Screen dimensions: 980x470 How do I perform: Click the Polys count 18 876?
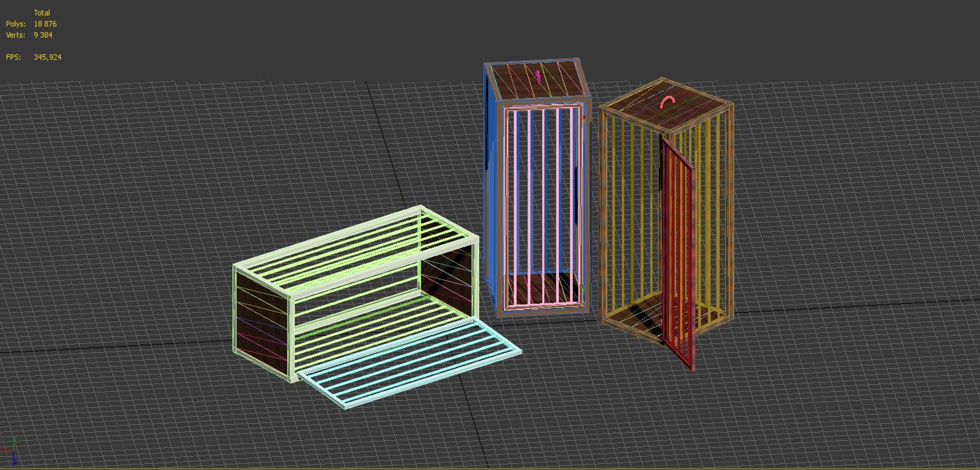pyautogui.click(x=45, y=24)
